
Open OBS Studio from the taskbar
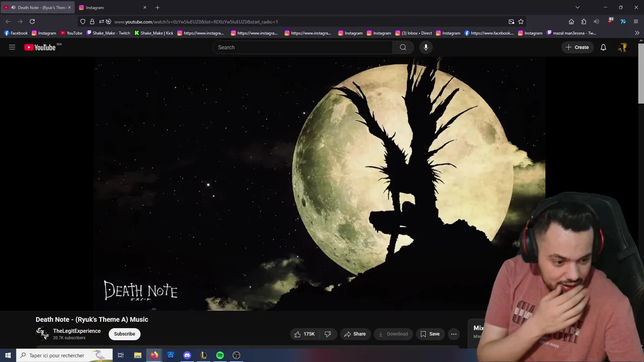(x=236, y=355)
